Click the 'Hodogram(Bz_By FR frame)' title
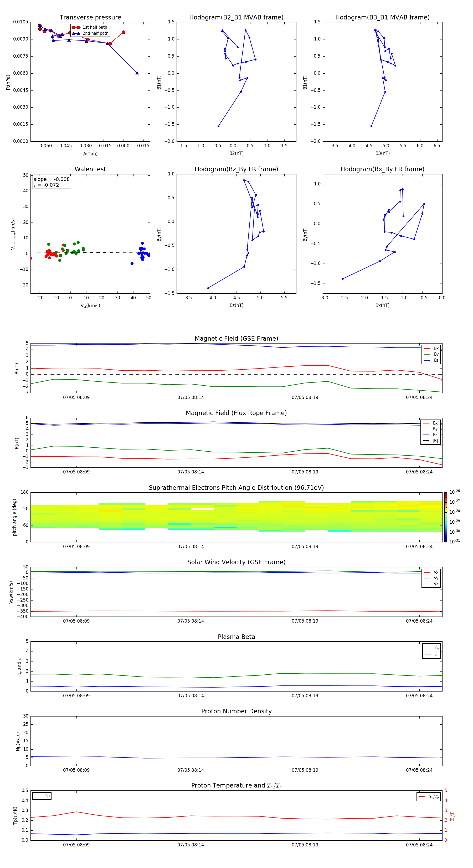The width and height of the screenshot is (473, 868). click(x=236, y=169)
